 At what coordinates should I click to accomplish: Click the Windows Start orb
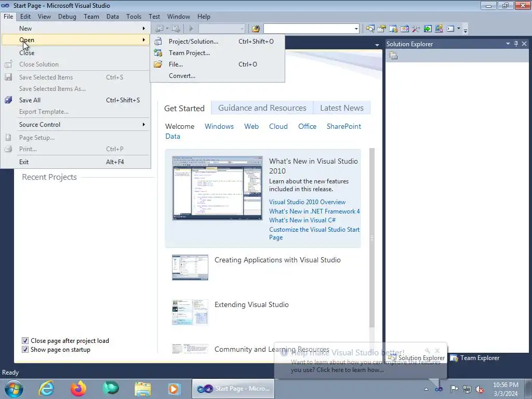(x=14, y=389)
